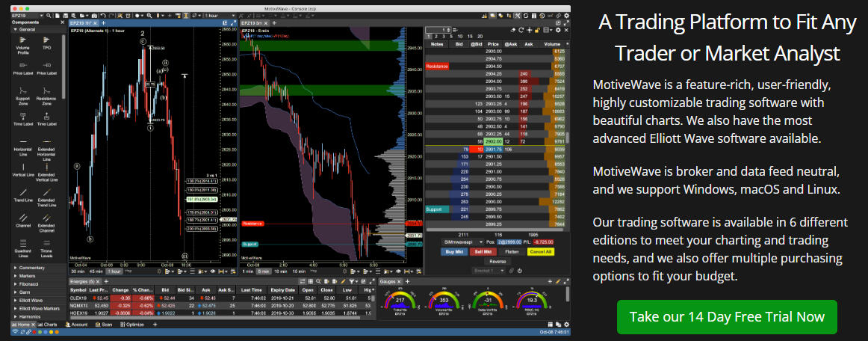The height and width of the screenshot is (341, 868).
Task: Switch the right chart to 1 min
Action: (248, 271)
